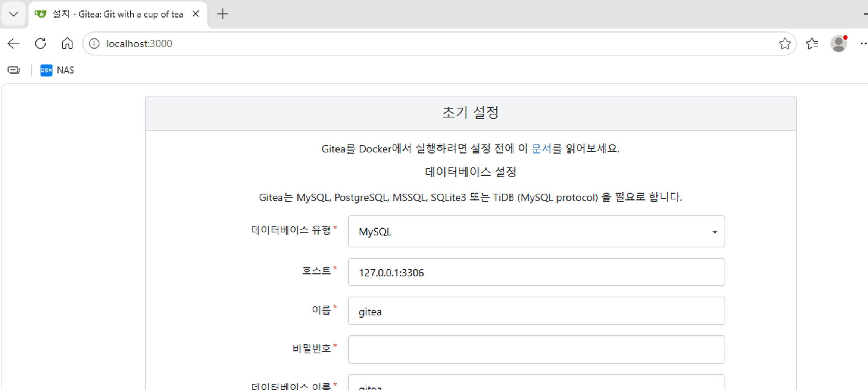Open the tab actions dropdown
The image size is (868, 390).
pos(14,14)
